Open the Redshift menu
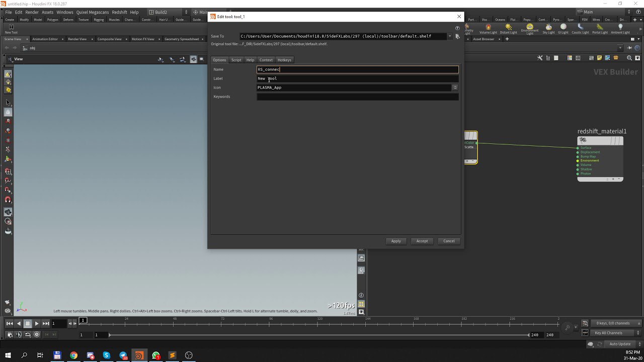644x362 pixels. point(119,12)
